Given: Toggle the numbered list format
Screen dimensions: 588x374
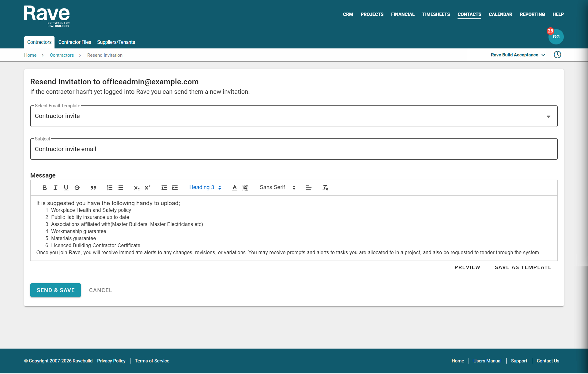Looking at the screenshot, I should (x=110, y=188).
